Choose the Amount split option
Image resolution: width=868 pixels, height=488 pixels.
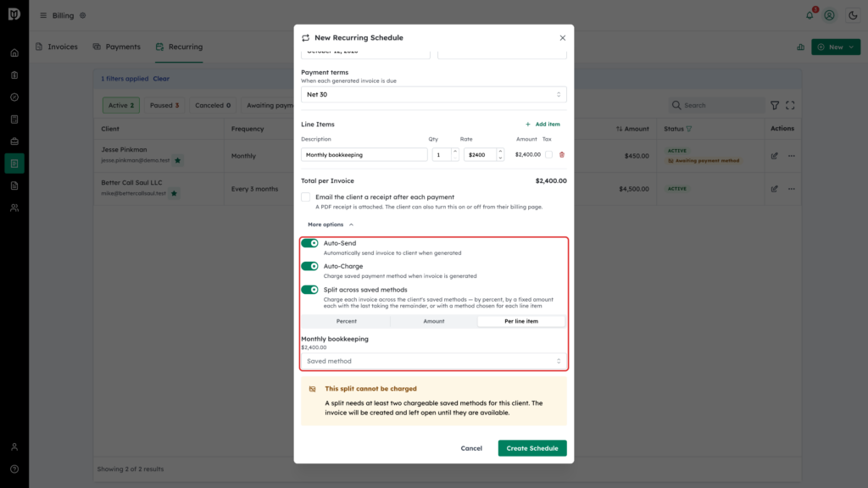coord(433,321)
